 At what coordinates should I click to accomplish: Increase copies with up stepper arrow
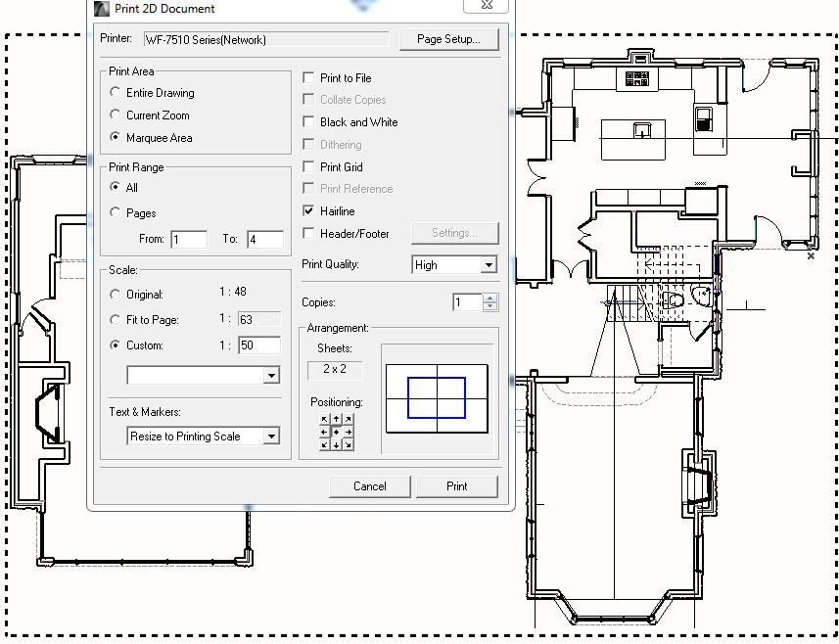pos(490,298)
